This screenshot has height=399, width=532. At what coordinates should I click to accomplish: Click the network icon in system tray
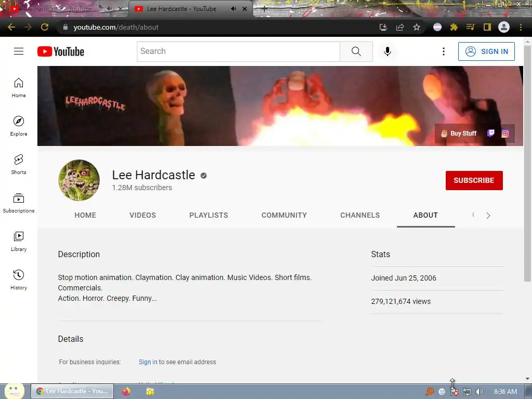[x=467, y=392]
